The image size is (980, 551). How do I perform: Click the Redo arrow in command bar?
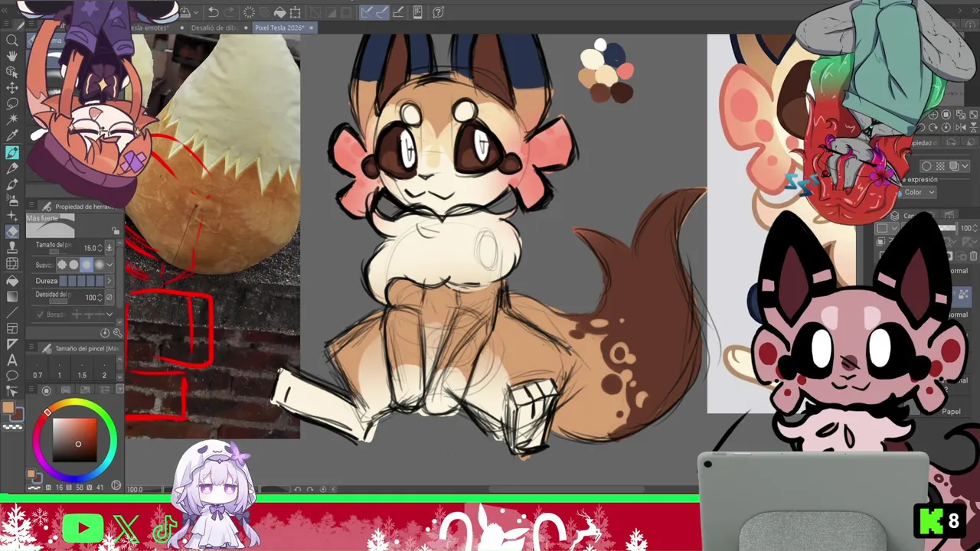pyautogui.click(x=230, y=12)
